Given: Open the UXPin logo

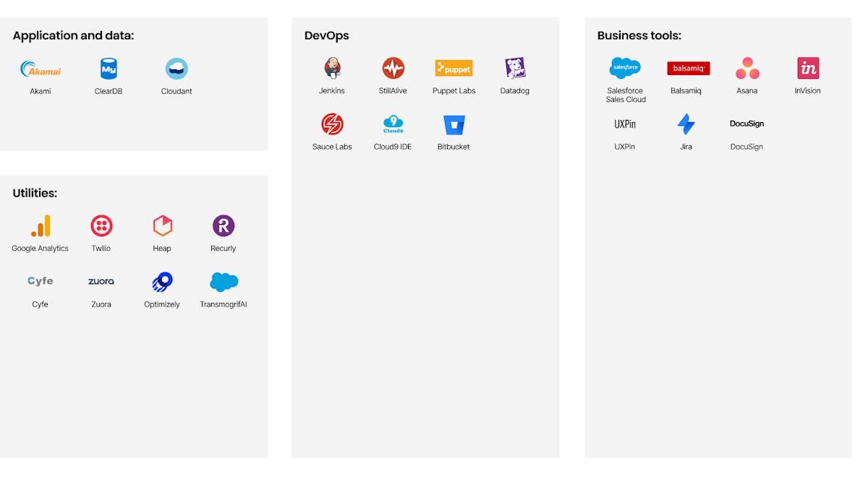Looking at the screenshot, I should 625,124.
